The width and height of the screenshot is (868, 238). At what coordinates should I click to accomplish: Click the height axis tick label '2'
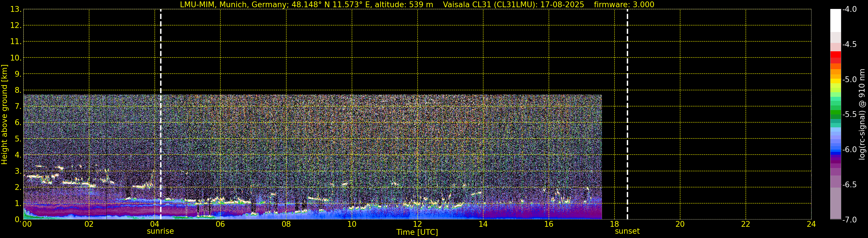pos(18,187)
